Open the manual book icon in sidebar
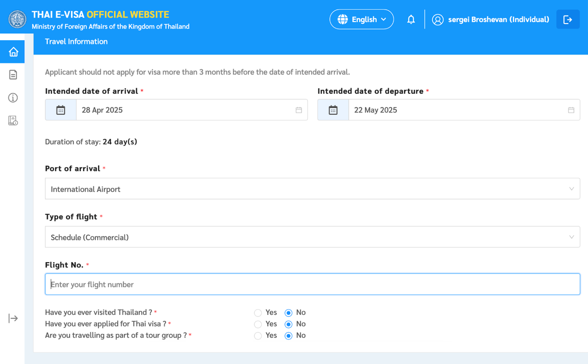 [13, 121]
